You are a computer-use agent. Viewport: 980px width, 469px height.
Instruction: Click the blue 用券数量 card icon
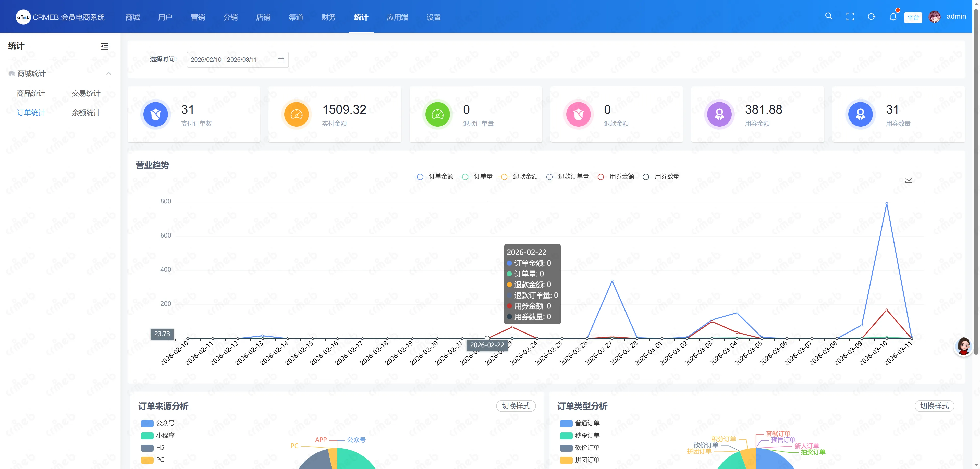coord(860,114)
